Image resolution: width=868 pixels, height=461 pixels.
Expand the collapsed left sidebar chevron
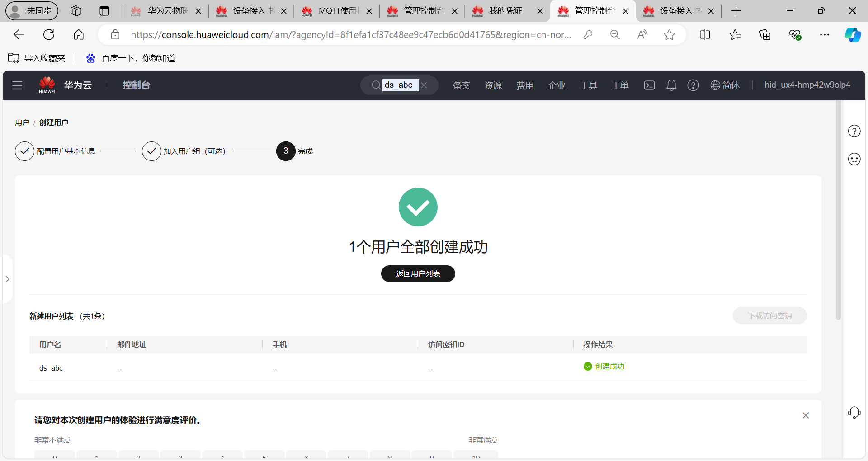point(7,279)
